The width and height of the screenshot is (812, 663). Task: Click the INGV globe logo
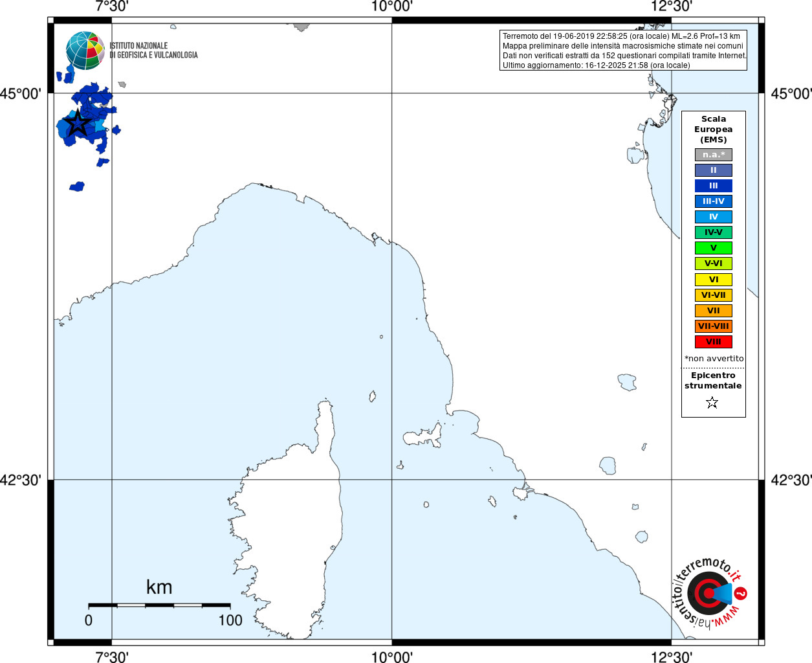pyautogui.click(x=85, y=51)
